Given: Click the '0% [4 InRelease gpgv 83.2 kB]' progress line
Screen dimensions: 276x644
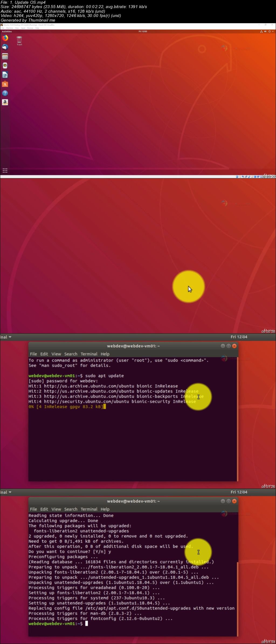Looking at the screenshot, I should pyautogui.click(x=67, y=406).
